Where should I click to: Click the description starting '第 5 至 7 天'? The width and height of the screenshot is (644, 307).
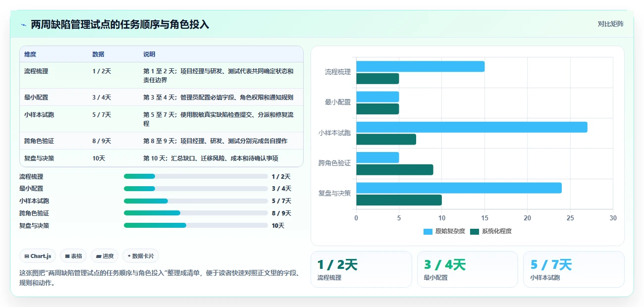click(x=218, y=119)
